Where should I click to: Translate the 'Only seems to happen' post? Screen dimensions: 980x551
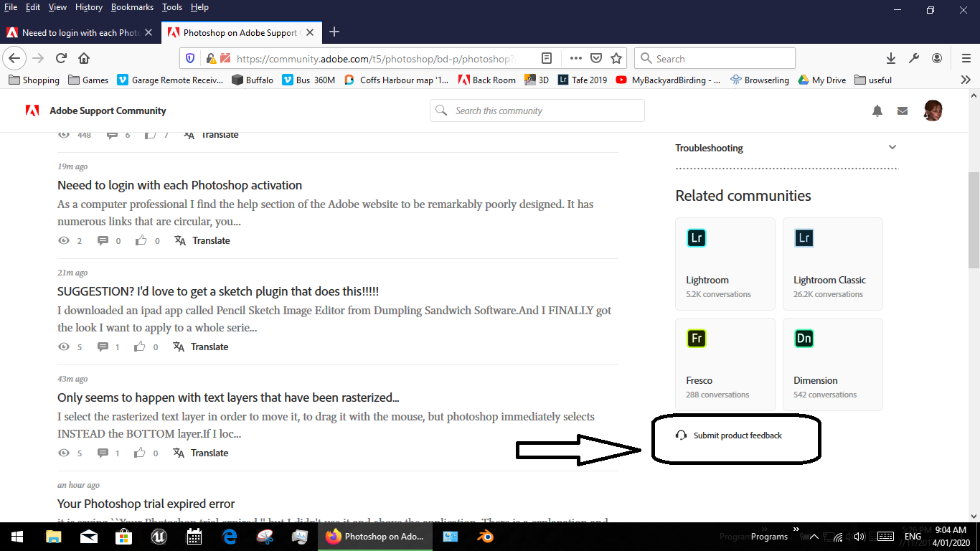click(209, 453)
